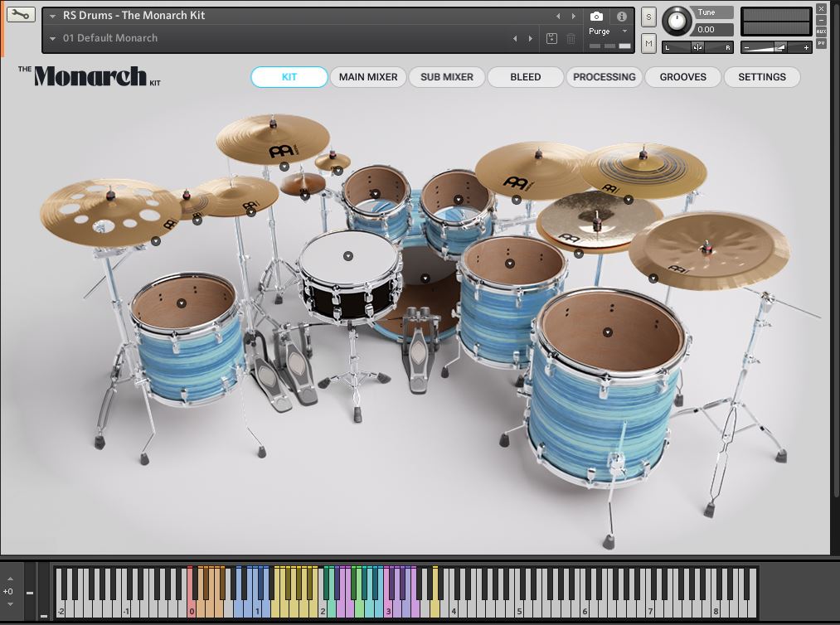Minimize the instrument header view
This screenshot has height=625, width=840.
click(x=821, y=21)
